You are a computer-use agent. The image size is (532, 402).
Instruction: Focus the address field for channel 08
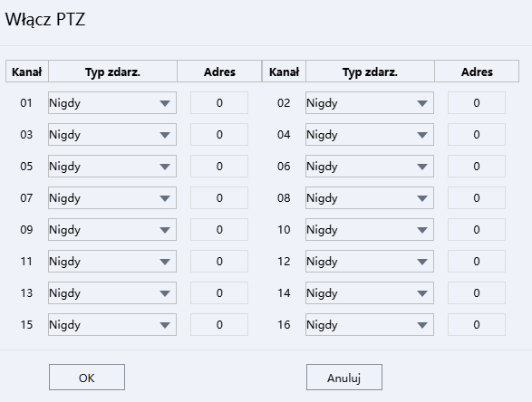[477, 198]
